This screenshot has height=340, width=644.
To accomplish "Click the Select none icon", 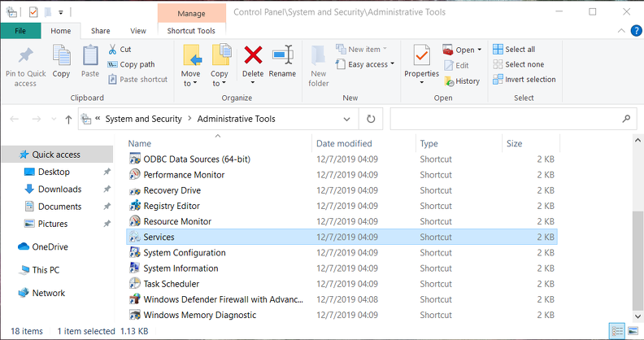I will [498, 64].
